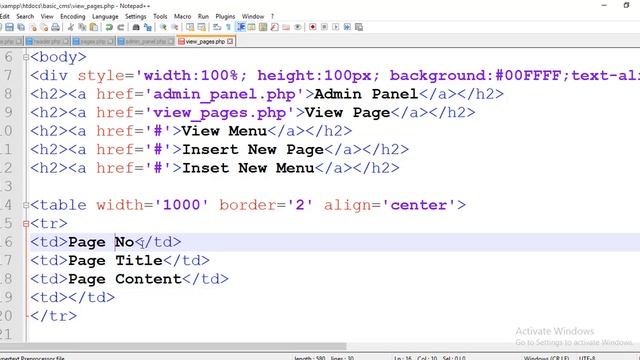Close the pages.php tab
The width and height of the screenshot is (640, 360).
coord(111,42)
